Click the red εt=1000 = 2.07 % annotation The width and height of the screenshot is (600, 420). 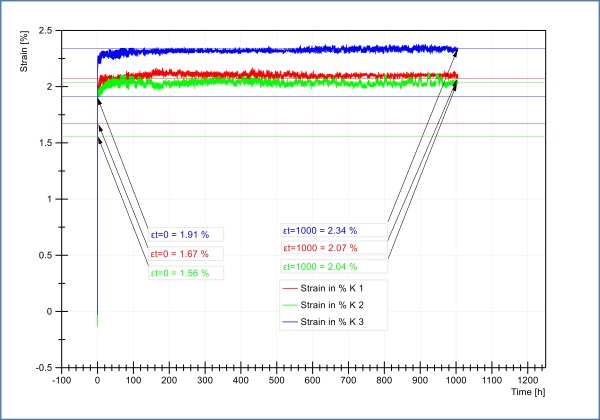point(321,248)
